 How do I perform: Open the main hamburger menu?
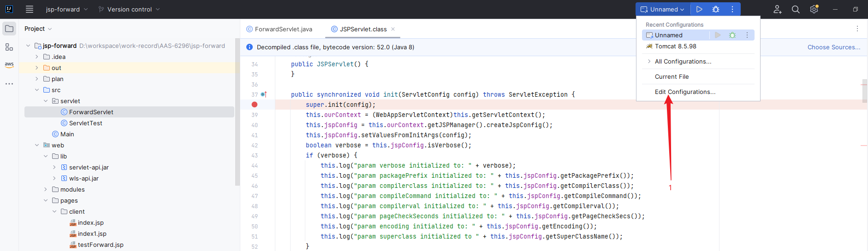coord(30,9)
